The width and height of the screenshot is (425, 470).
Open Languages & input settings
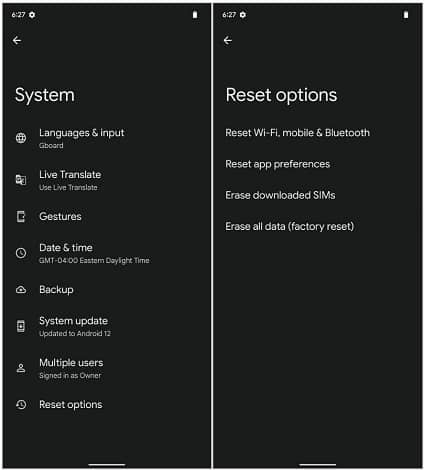107,138
